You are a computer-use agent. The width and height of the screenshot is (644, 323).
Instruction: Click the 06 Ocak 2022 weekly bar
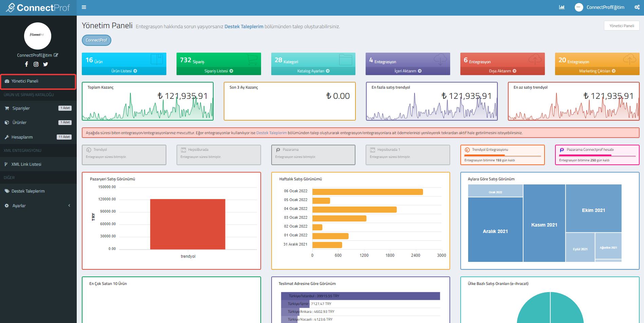368,192
